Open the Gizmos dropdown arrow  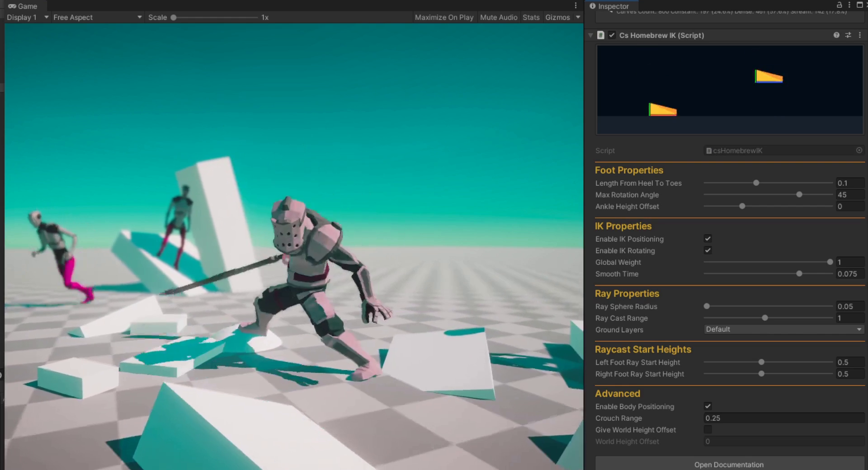pyautogui.click(x=578, y=17)
